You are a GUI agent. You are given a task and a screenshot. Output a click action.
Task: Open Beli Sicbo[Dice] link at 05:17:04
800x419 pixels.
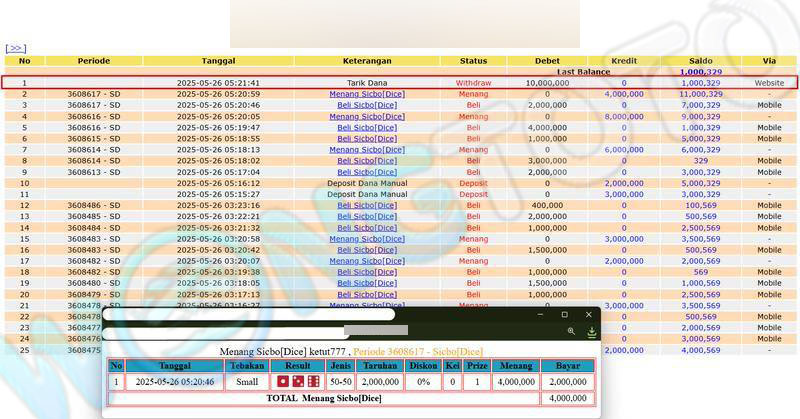pyautogui.click(x=366, y=172)
